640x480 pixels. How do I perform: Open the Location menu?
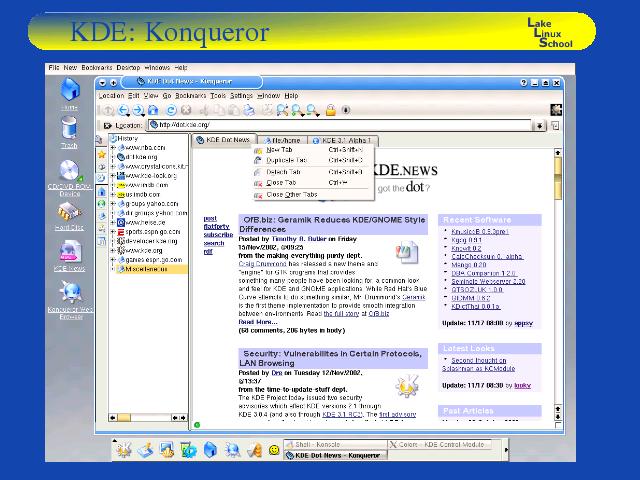[111, 96]
